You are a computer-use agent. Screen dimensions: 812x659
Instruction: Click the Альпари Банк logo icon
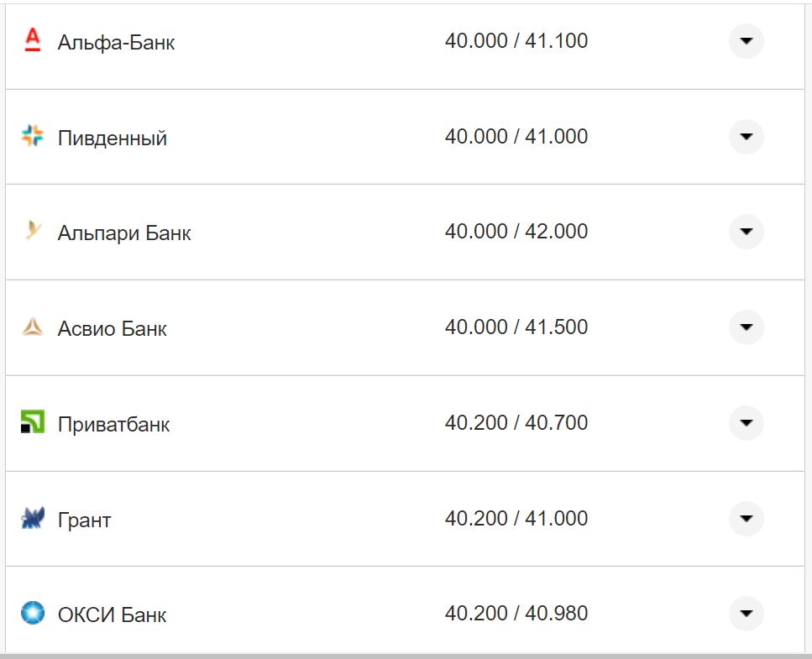(x=32, y=231)
